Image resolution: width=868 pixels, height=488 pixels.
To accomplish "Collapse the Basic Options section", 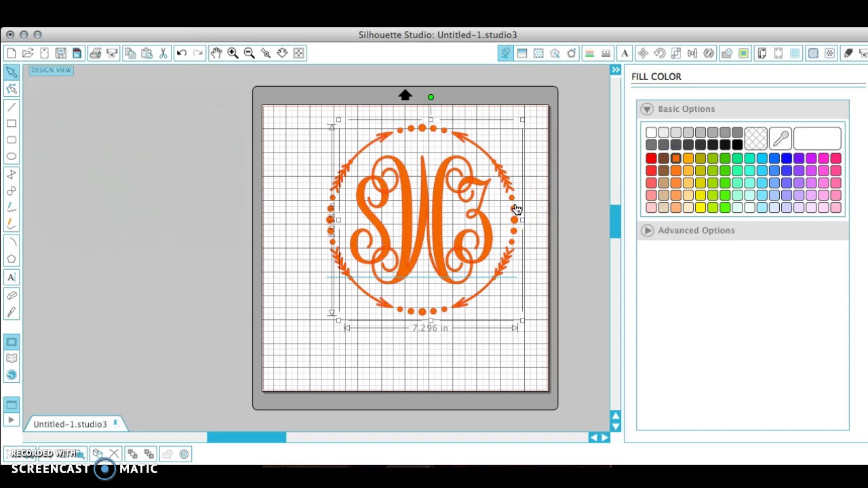I will pos(647,109).
